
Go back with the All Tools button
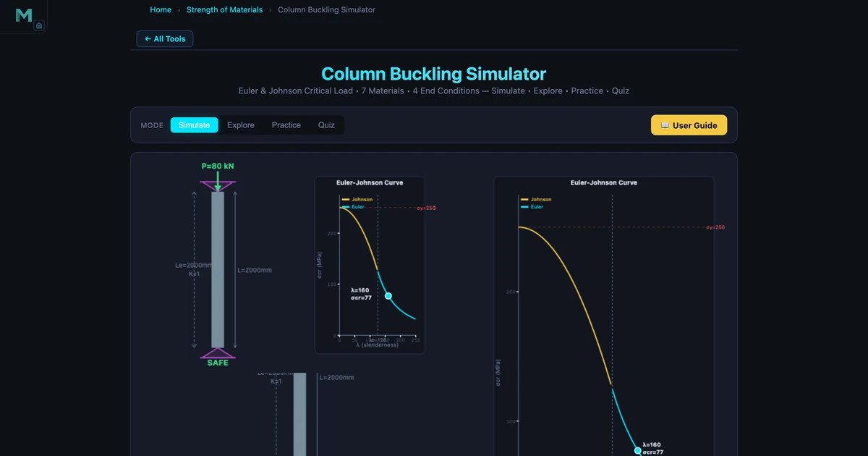pos(165,39)
